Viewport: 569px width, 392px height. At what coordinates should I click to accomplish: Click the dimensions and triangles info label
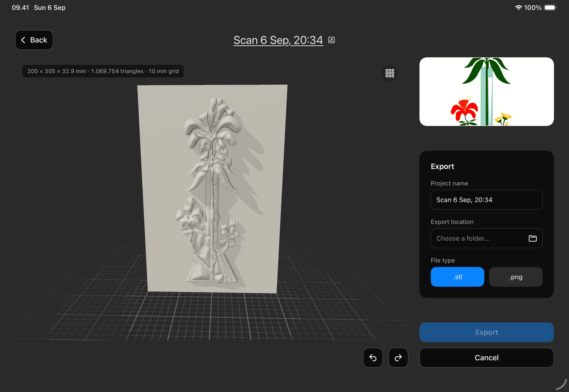point(103,71)
